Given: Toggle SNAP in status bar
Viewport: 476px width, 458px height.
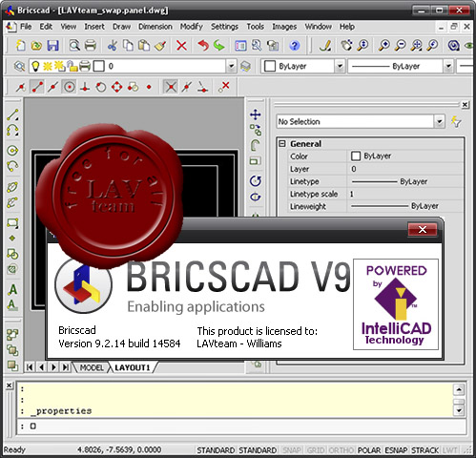Looking at the screenshot, I should [292, 450].
